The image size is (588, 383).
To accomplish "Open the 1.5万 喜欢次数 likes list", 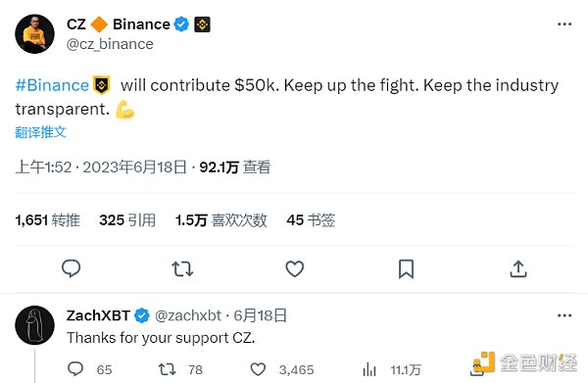I will pos(221,220).
